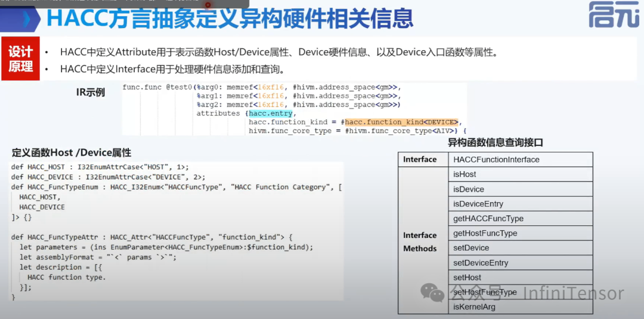
Task: Click the red pointer dot in the top bar
Action: (208, 5)
